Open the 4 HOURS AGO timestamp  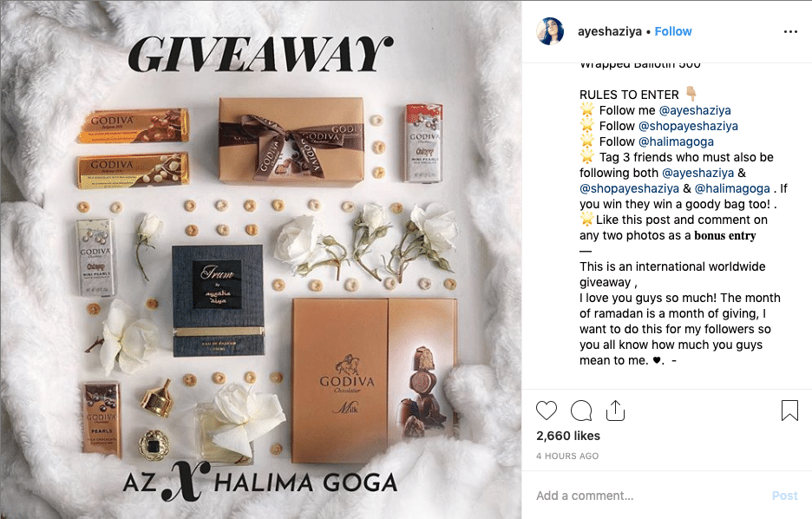567,456
